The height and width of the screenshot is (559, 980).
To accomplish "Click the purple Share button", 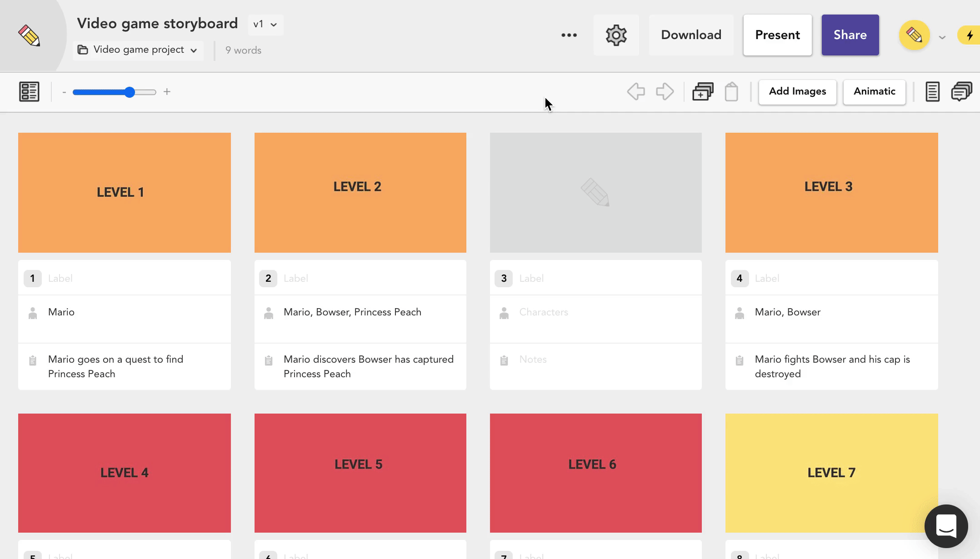I will click(850, 35).
